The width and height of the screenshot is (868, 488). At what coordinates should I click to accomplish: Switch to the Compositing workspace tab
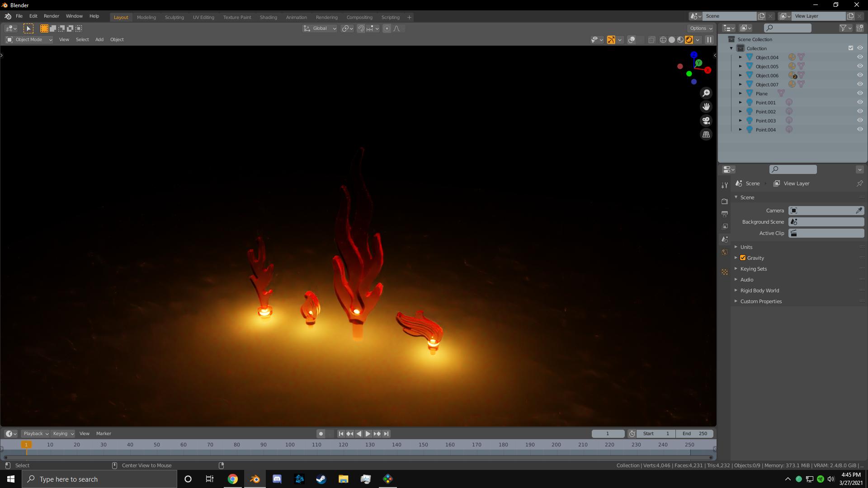359,17
